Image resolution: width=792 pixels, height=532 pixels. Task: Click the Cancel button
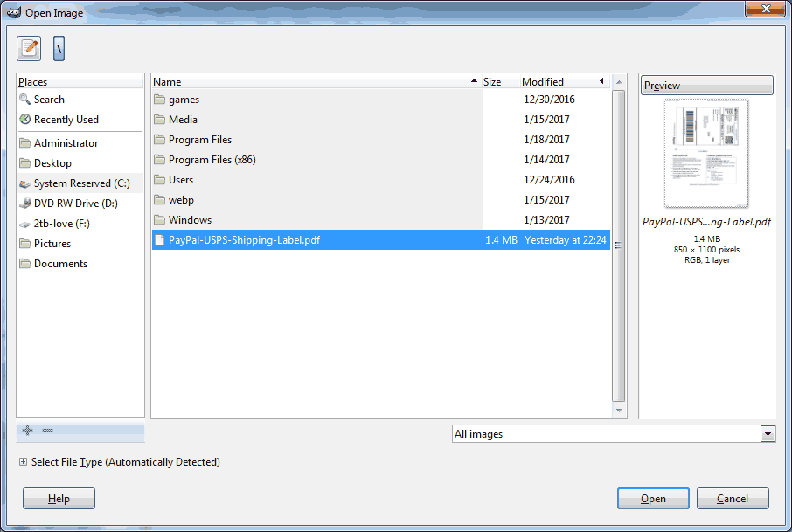pos(733,499)
